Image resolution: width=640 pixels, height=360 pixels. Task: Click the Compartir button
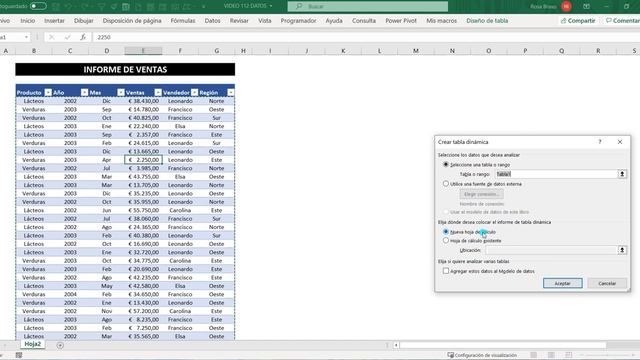pos(578,20)
